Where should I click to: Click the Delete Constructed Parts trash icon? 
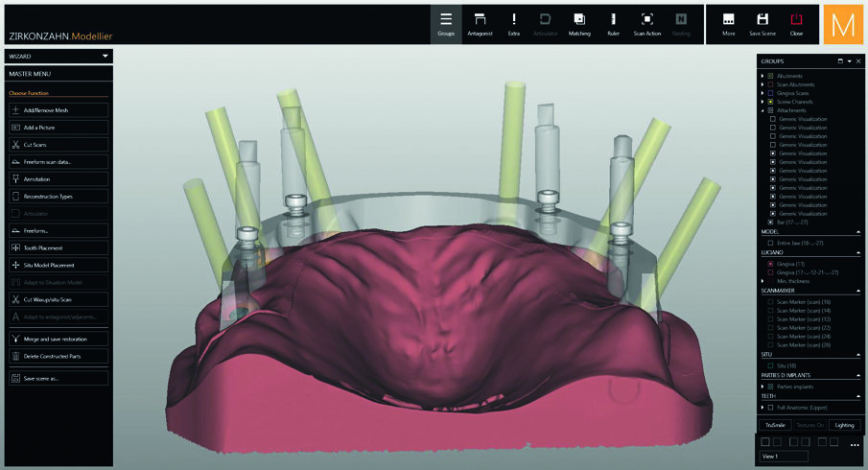click(x=15, y=356)
